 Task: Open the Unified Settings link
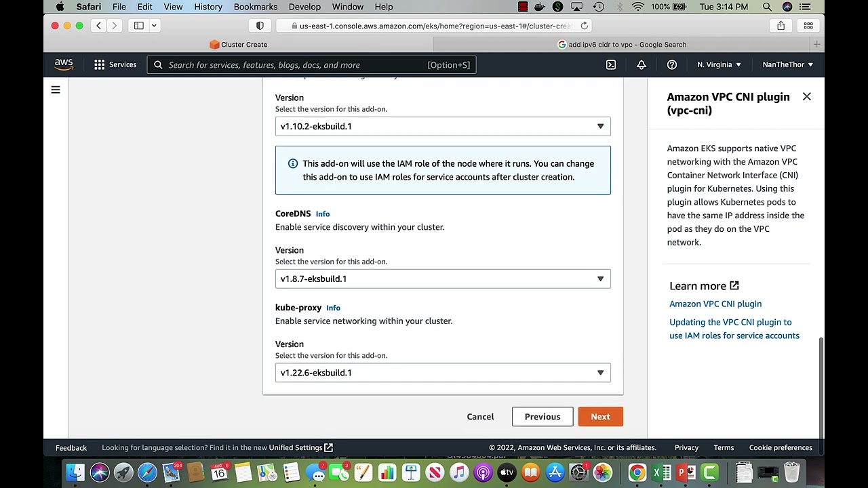coord(300,447)
